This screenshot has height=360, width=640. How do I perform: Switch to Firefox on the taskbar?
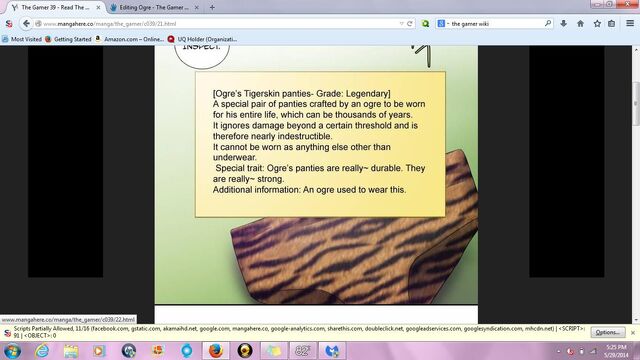click(x=216, y=351)
